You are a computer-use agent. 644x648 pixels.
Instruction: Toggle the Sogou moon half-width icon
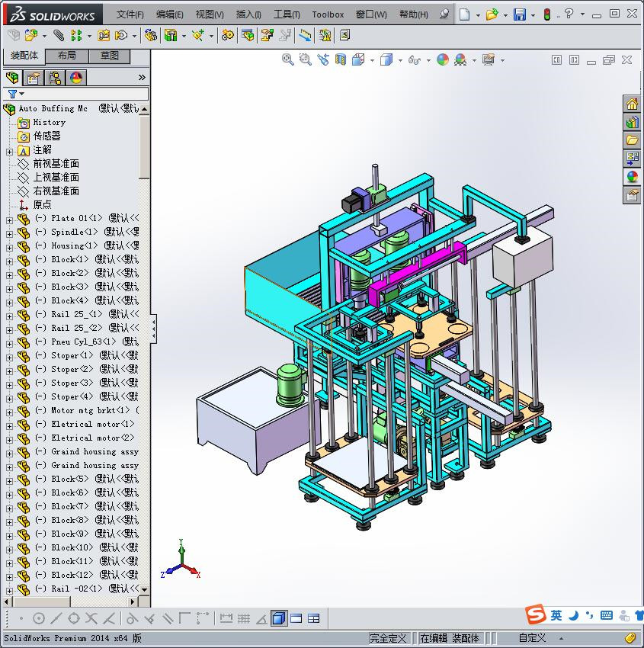click(x=573, y=616)
